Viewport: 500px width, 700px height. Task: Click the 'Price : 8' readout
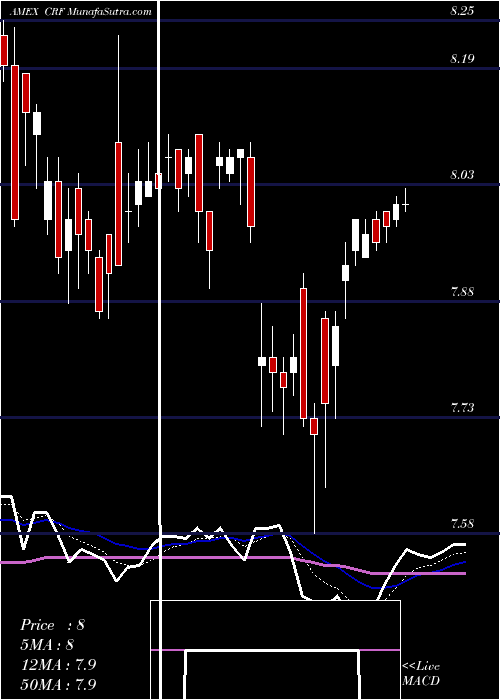coord(52,625)
